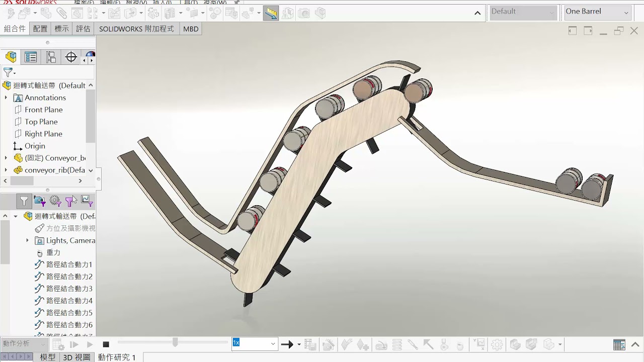Open the One Barrel configuration dropdown
Image resolution: width=644 pixels, height=362 pixels.
pyautogui.click(x=598, y=12)
